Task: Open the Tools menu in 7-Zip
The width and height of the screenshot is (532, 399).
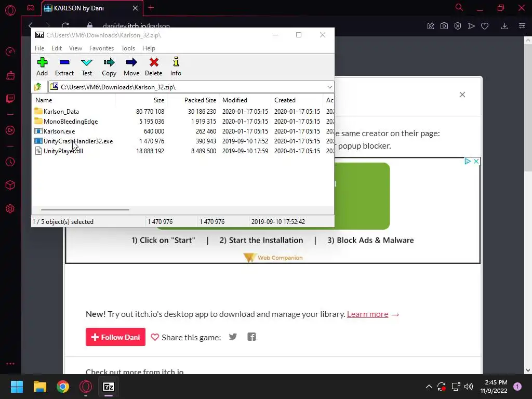Action: pos(128,48)
